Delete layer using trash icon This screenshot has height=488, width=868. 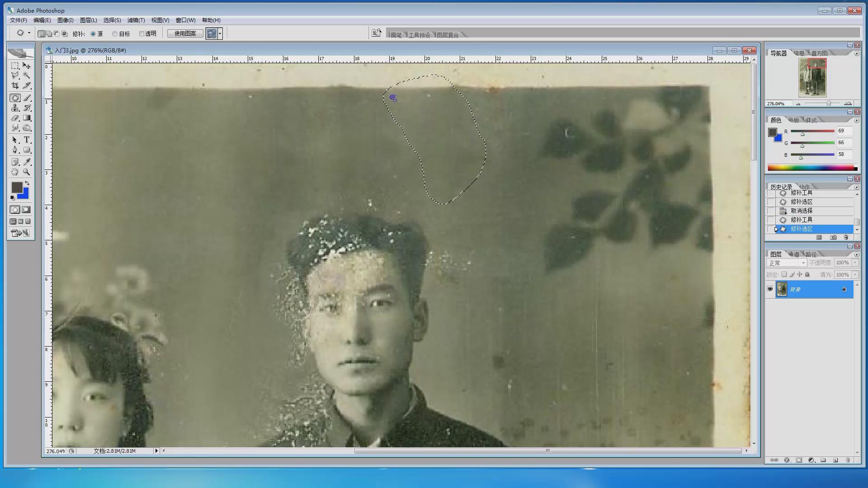848,460
